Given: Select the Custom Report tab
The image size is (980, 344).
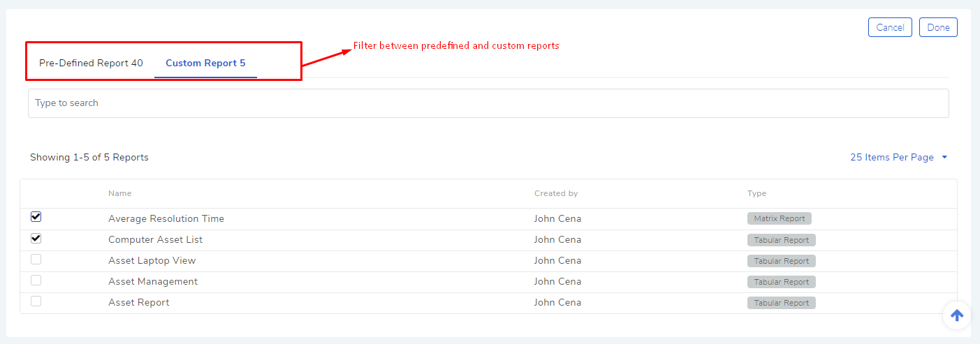Looking at the screenshot, I should [x=205, y=63].
